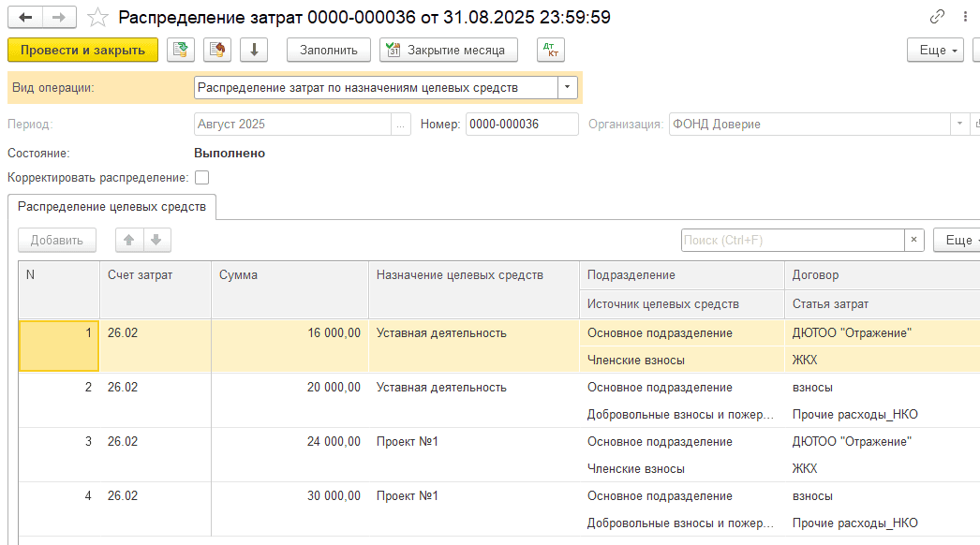980x545 pixels.
Task: Click the save document (Записать) icon
Action: [x=182, y=50]
